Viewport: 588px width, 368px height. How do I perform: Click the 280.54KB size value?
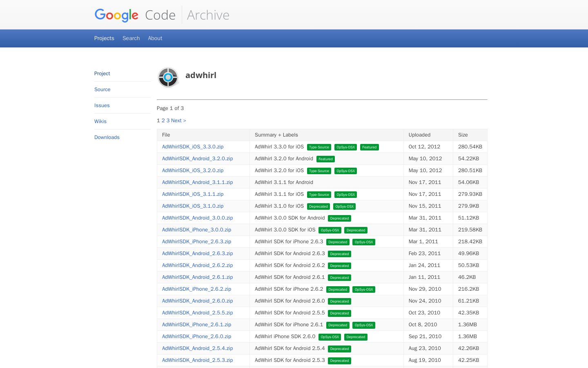click(x=470, y=147)
